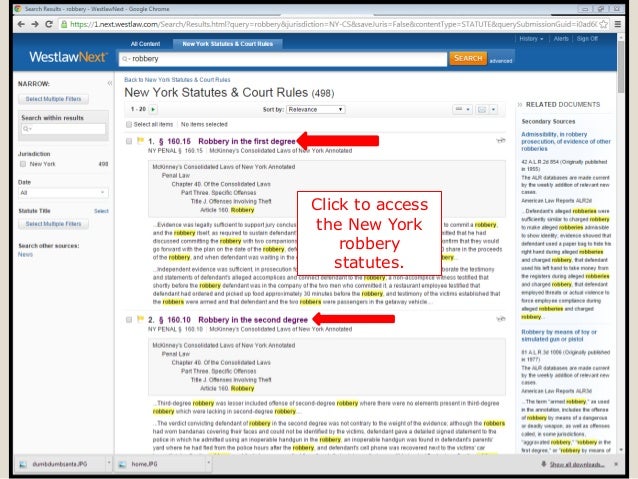638x479 pixels.
Task: Check the New York jurisdiction filter
Action: click(23, 164)
